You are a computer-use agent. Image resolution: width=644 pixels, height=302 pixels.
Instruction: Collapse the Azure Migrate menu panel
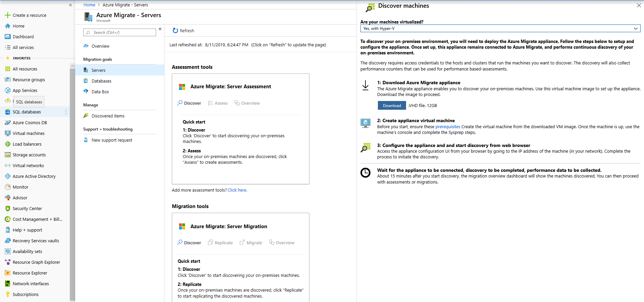pyautogui.click(x=160, y=29)
